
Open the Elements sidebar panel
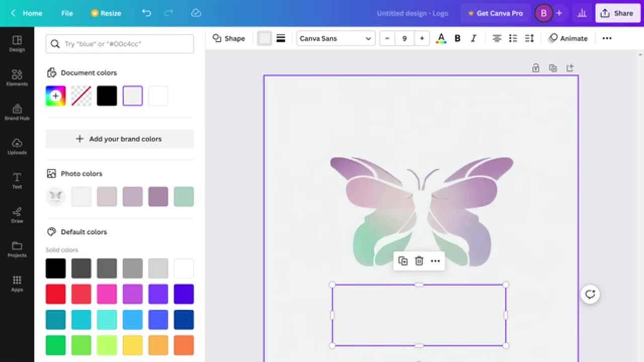pyautogui.click(x=17, y=78)
